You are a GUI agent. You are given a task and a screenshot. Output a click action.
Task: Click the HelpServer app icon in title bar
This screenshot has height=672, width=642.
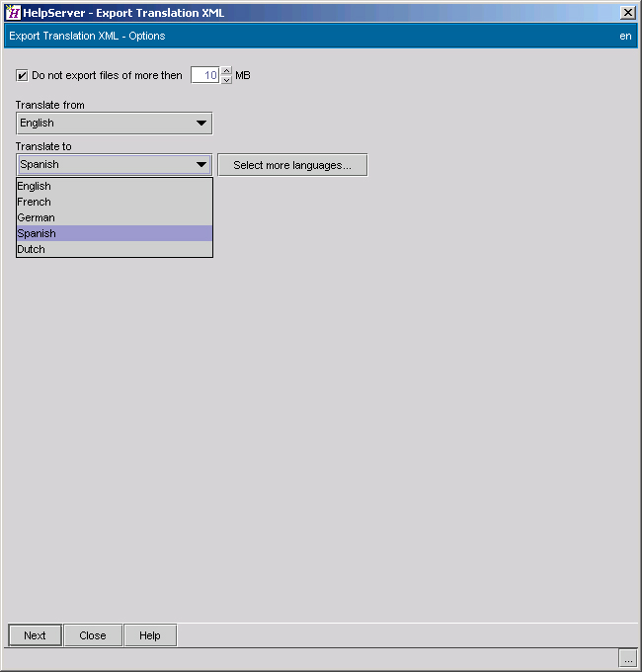[13, 13]
